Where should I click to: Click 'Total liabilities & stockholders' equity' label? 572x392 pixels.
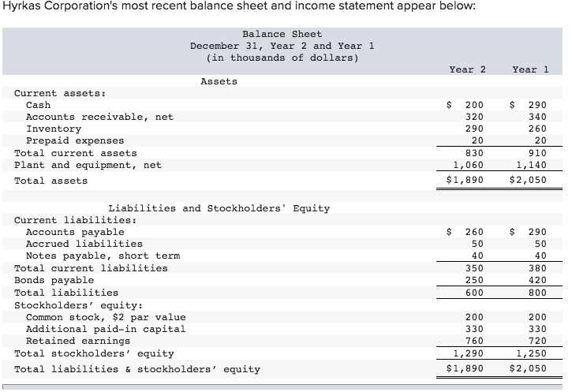137,369
